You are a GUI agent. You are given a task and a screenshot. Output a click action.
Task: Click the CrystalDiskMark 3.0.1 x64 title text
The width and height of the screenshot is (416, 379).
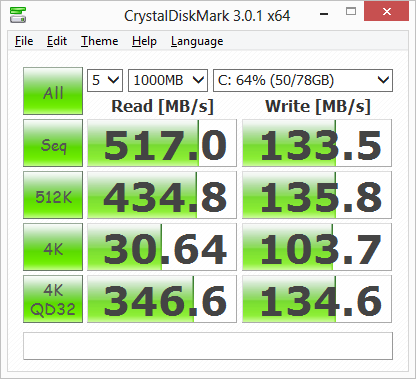[x=207, y=16]
